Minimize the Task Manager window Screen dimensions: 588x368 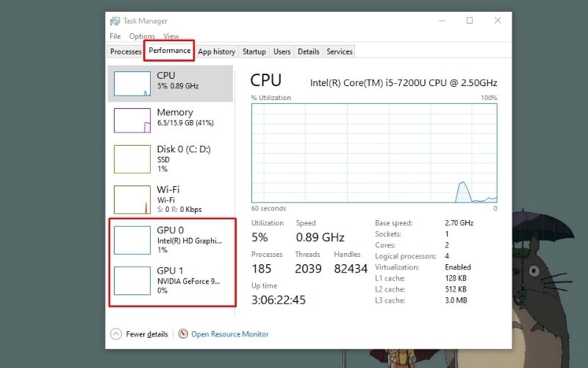point(442,21)
